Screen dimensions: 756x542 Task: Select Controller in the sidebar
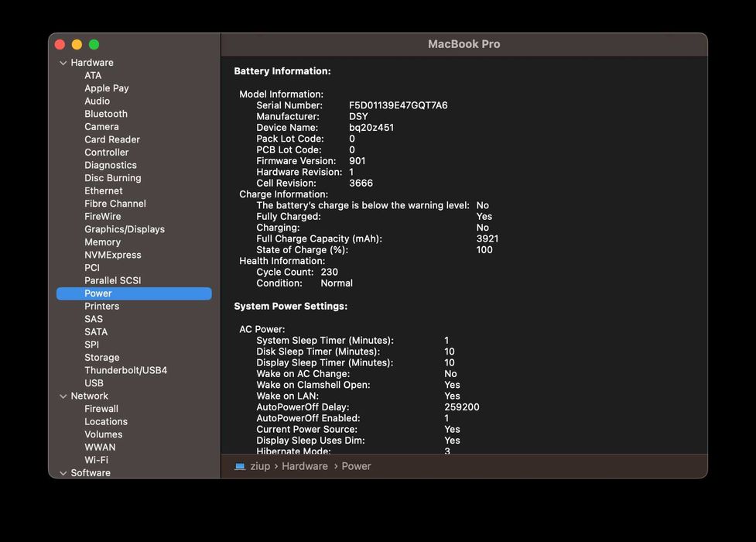[107, 152]
